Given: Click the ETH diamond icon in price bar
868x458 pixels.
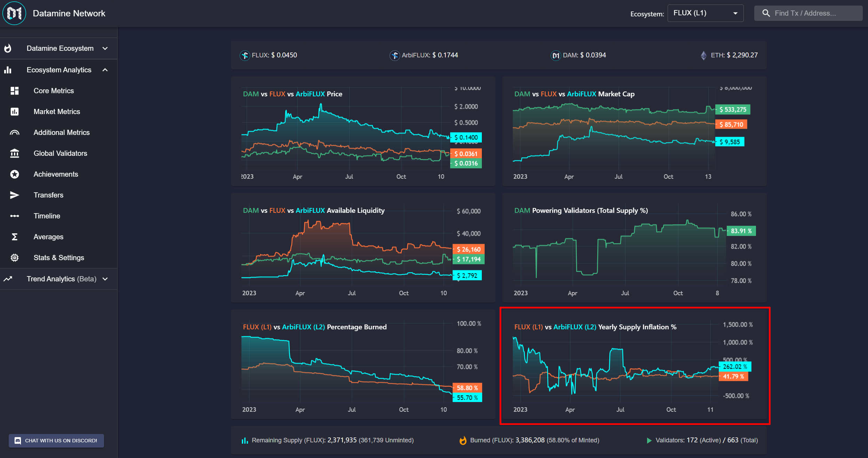Looking at the screenshot, I should click(704, 55).
